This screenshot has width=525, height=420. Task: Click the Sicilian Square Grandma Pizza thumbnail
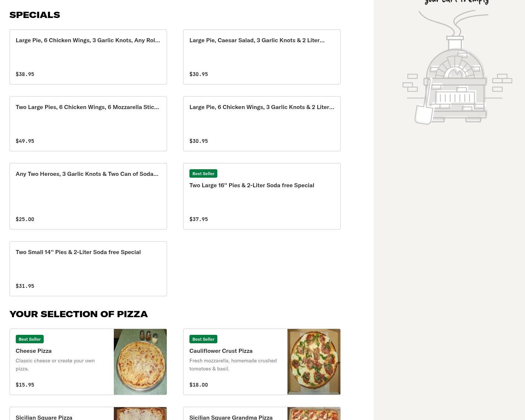(314, 414)
